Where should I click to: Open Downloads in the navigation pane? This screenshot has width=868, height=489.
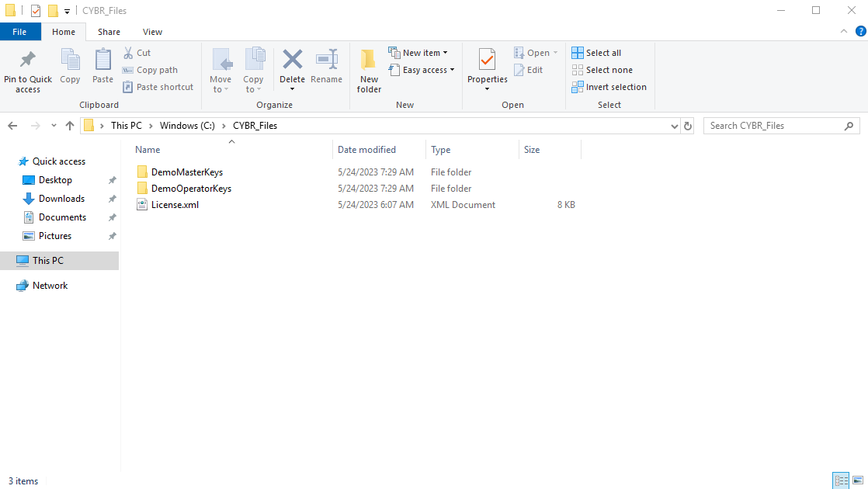(x=61, y=199)
